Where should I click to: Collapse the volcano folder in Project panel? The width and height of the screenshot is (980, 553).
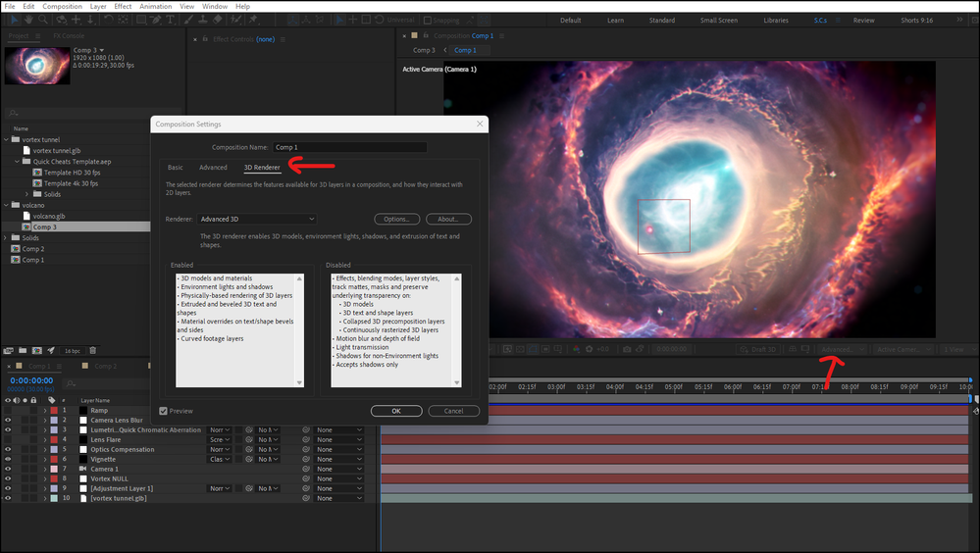(x=6, y=205)
